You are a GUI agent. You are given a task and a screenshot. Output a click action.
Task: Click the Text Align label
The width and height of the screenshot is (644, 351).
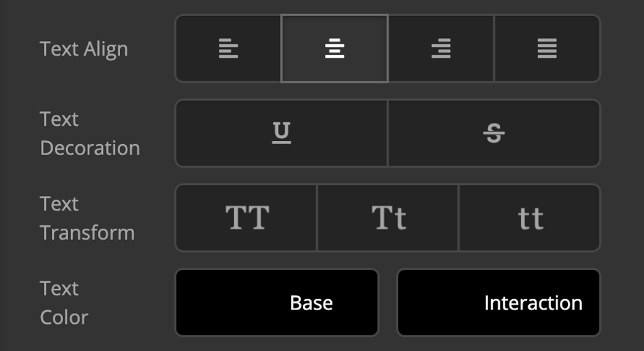point(83,49)
